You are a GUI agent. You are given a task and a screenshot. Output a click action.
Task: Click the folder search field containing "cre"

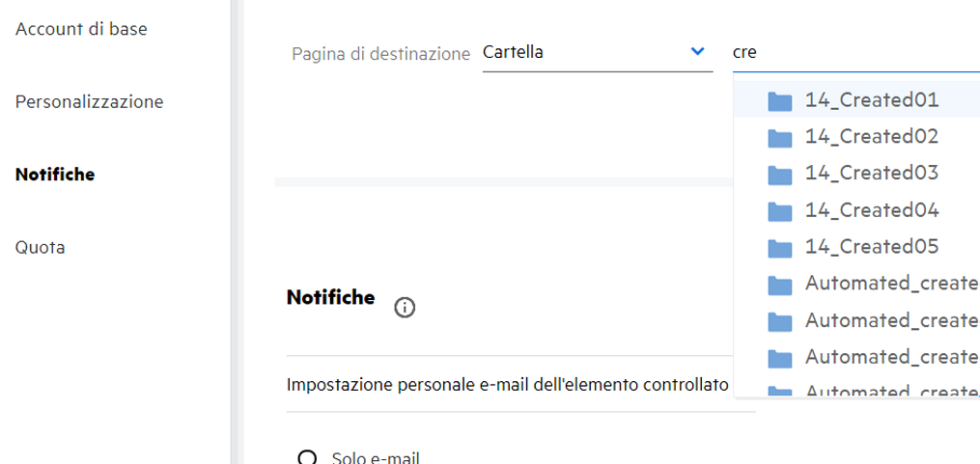(854, 53)
